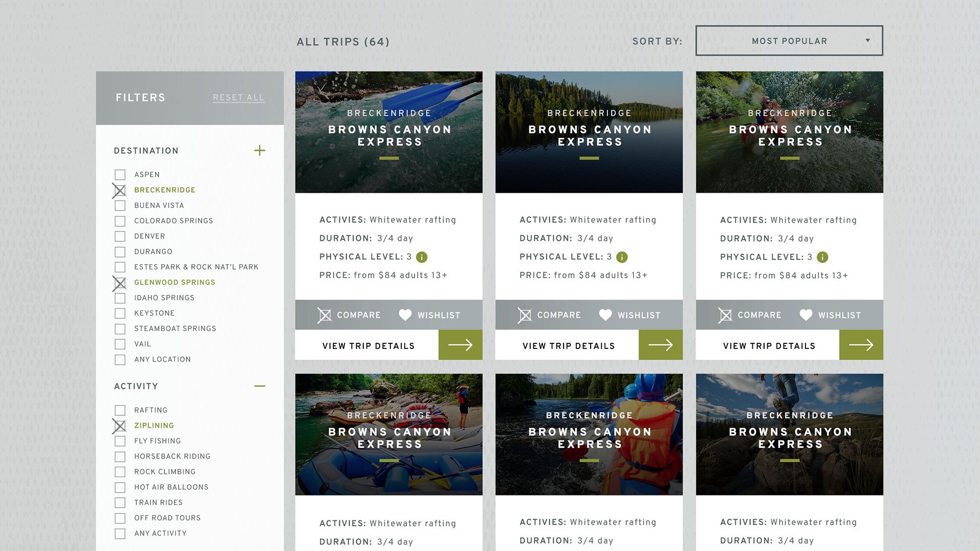The width and height of the screenshot is (980, 551).
Task: Tick Estes Park & Rock Nat'l Park checkbox
Action: [120, 267]
